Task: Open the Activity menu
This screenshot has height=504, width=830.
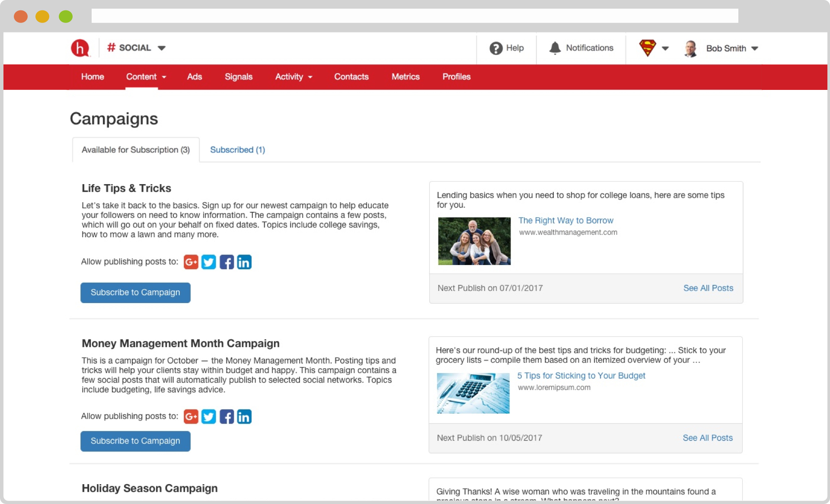Action: (x=289, y=77)
